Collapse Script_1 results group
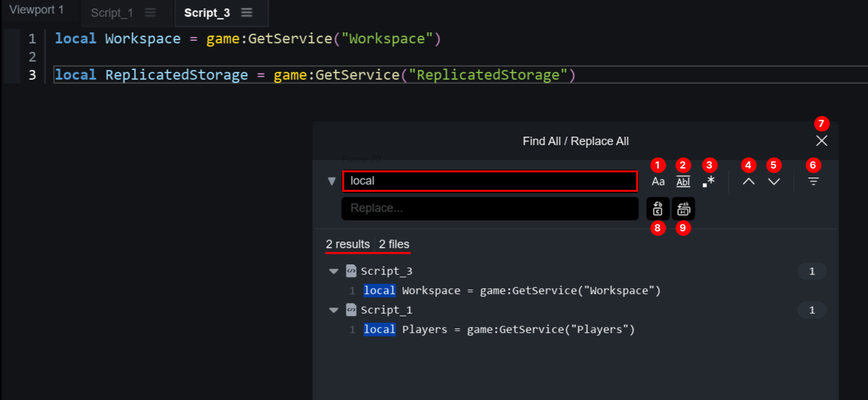The height and width of the screenshot is (400, 868). pos(334,310)
